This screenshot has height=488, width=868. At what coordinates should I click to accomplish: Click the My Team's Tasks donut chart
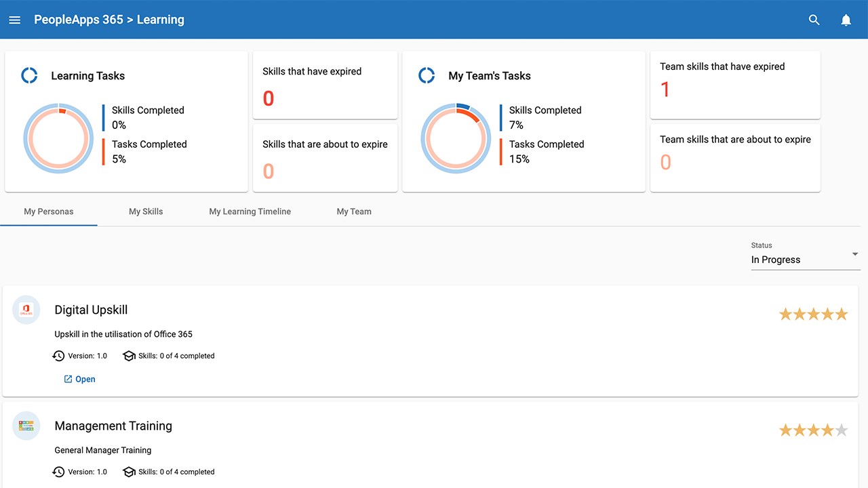(x=456, y=138)
